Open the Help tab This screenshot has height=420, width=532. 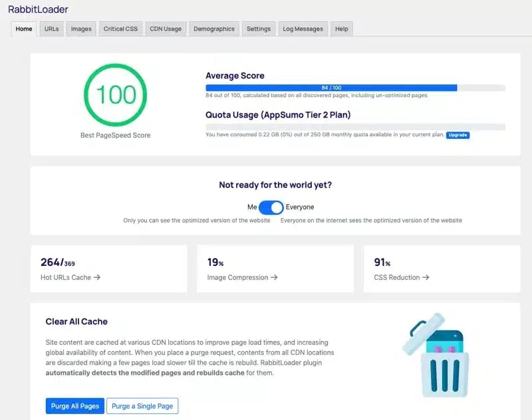click(341, 29)
